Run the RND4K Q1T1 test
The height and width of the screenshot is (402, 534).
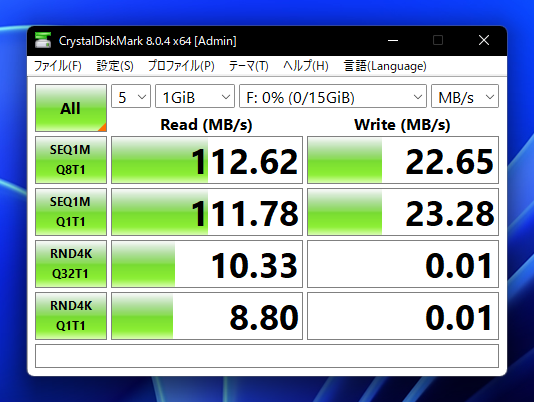[x=71, y=316]
